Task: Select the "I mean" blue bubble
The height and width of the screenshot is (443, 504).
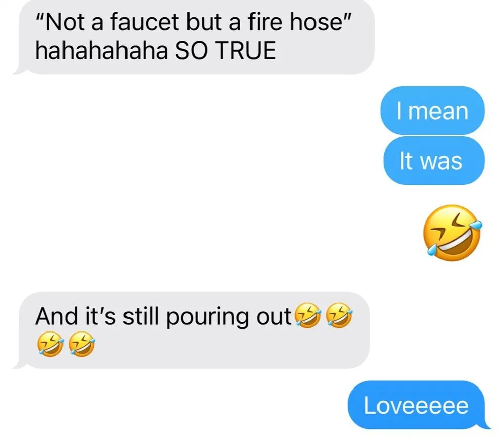Action: pos(432,110)
